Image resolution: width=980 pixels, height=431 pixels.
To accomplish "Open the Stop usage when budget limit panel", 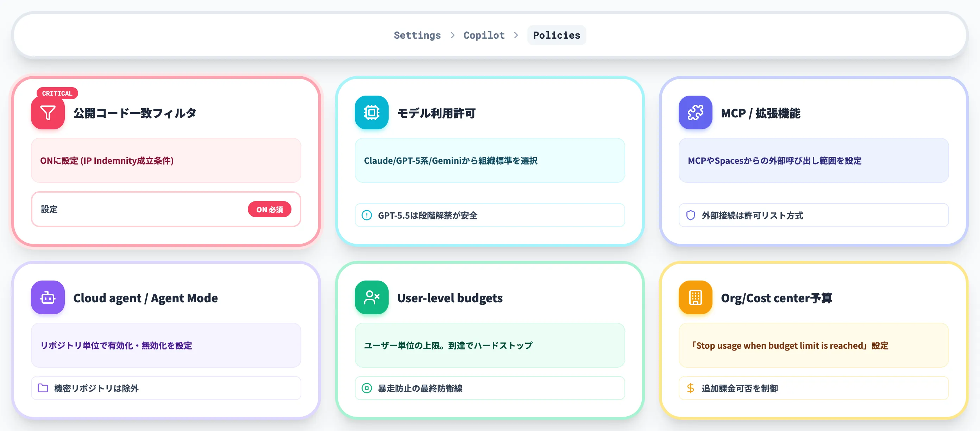I will pos(813,345).
